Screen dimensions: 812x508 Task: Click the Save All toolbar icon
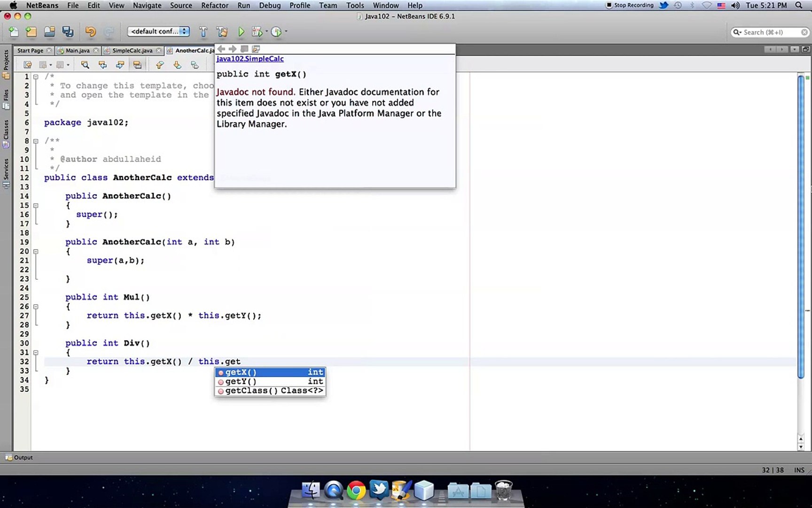pos(68,32)
